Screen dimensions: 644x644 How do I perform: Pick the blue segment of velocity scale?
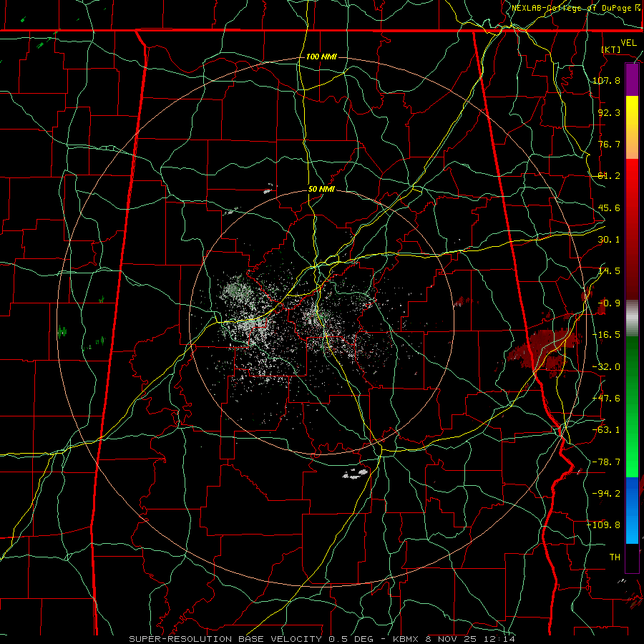coord(632,510)
